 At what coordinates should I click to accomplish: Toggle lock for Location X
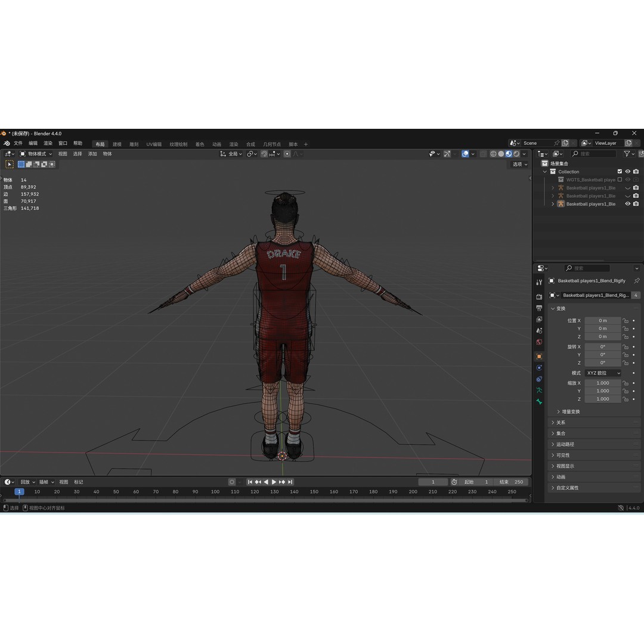click(x=625, y=321)
